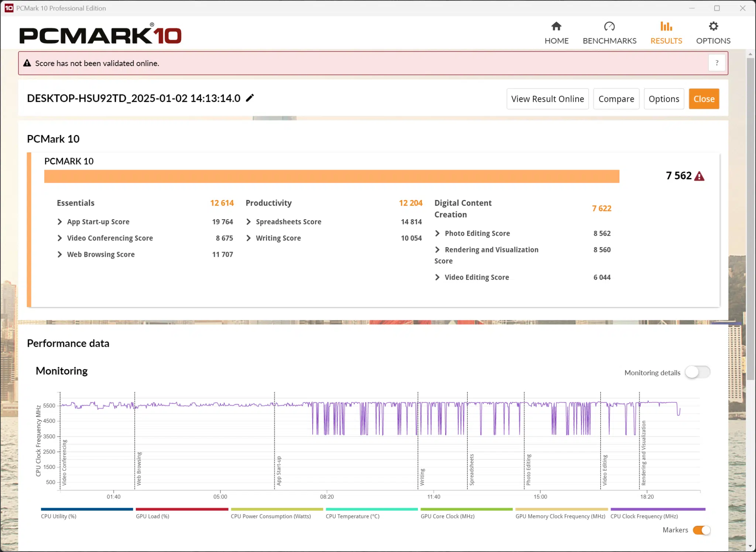Image resolution: width=756 pixels, height=552 pixels.
Task: Click Digital Content Creation score 7 622
Action: pyautogui.click(x=602, y=208)
